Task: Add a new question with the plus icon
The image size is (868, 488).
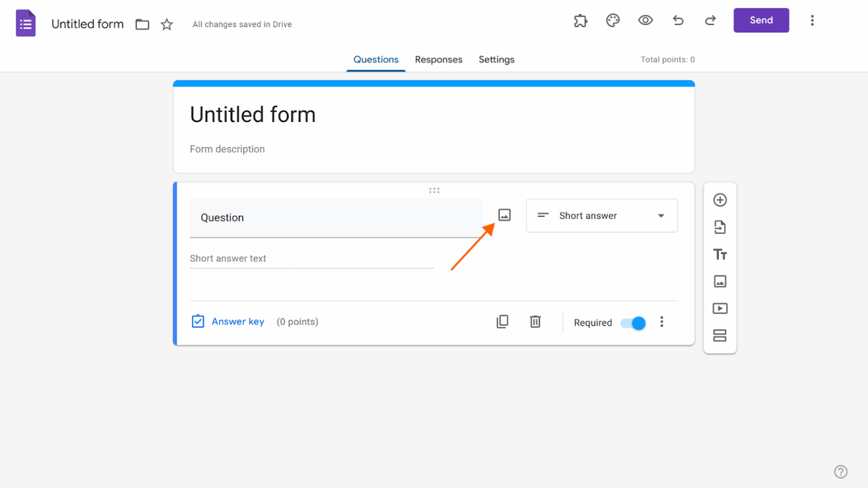Action: (x=720, y=199)
